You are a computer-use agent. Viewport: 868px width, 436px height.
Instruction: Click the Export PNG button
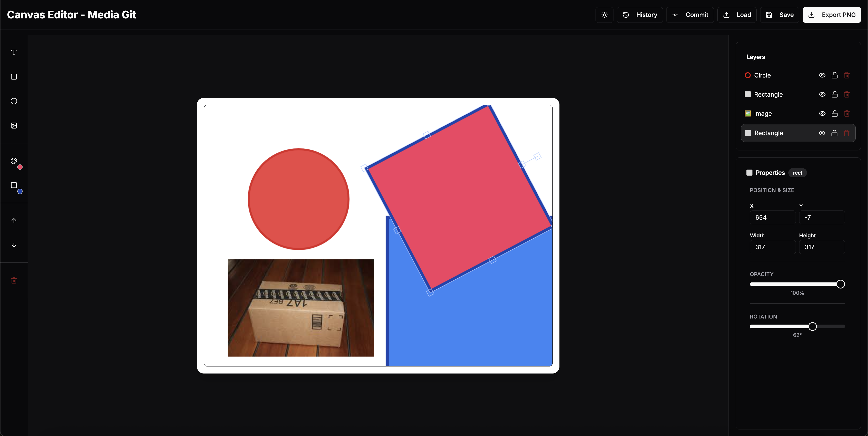pyautogui.click(x=832, y=15)
